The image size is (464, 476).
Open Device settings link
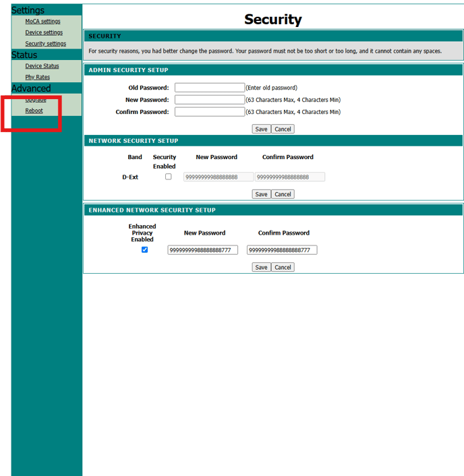[x=44, y=32]
